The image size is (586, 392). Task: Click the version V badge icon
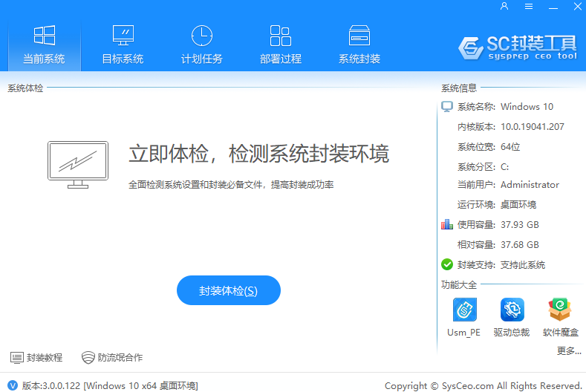pos(12,385)
